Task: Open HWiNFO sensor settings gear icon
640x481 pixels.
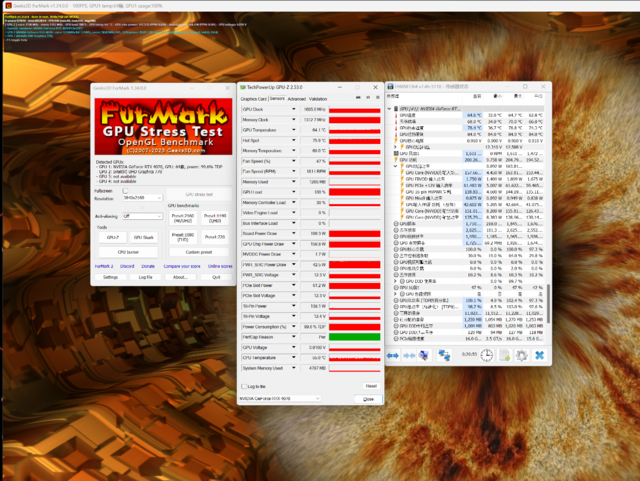Action: (x=522, y=355)
